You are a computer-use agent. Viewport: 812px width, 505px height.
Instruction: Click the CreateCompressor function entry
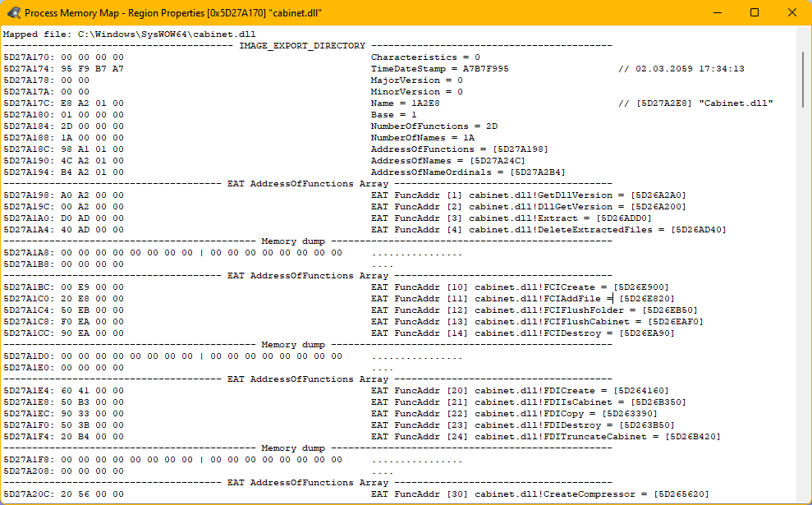540,494
